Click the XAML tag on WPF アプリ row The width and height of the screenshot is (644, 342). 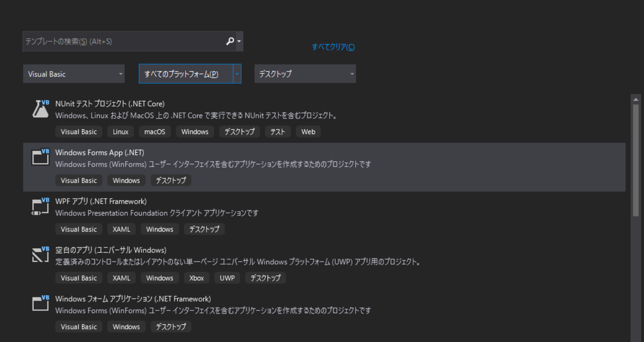coord(121,229)
